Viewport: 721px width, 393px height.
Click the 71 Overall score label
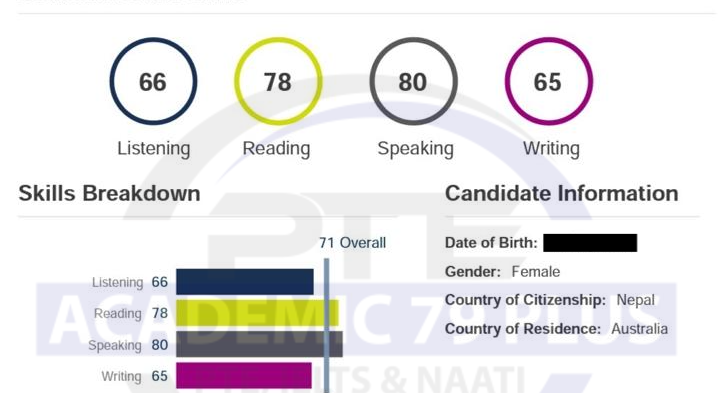pos(353,243)
